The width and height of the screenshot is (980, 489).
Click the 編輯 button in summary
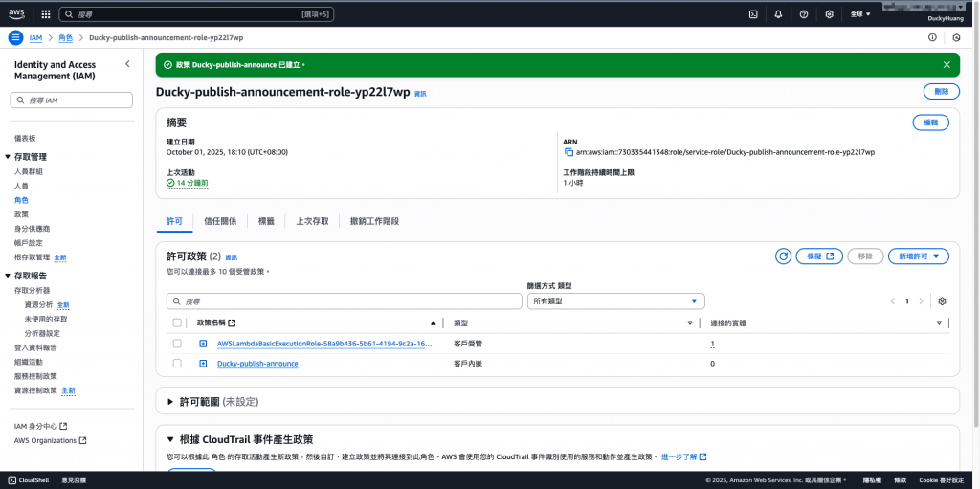tap(931, 122)
